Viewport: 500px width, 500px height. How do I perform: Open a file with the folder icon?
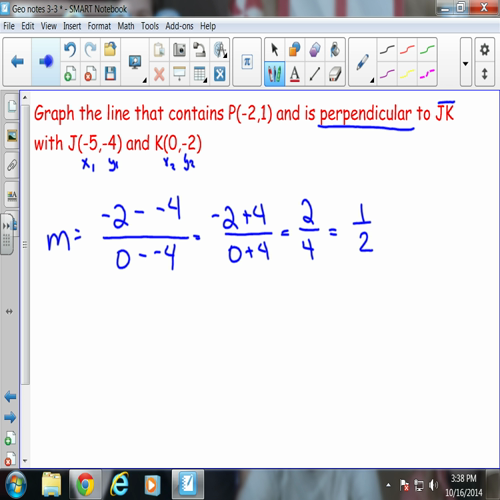point(110,49)
